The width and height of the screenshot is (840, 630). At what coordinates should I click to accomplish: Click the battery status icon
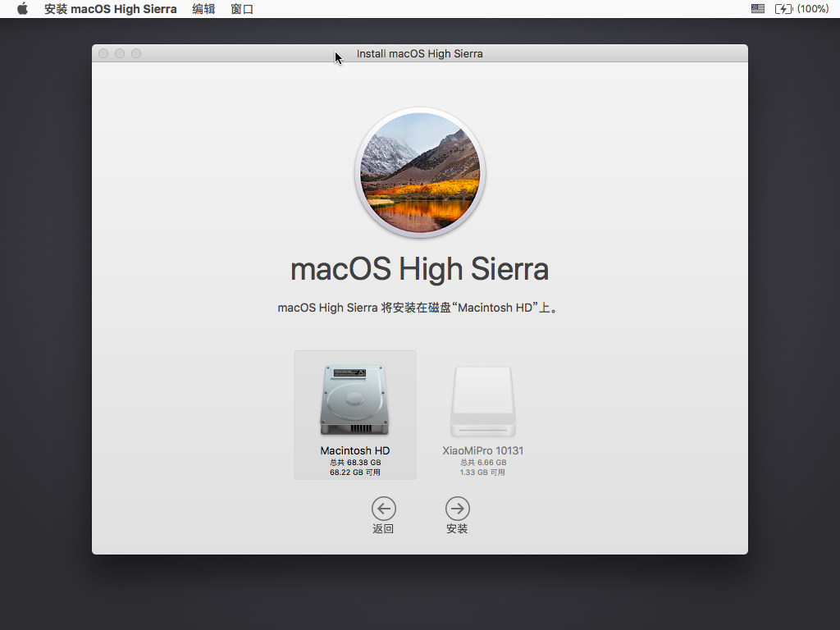click(x=783, y=9)
